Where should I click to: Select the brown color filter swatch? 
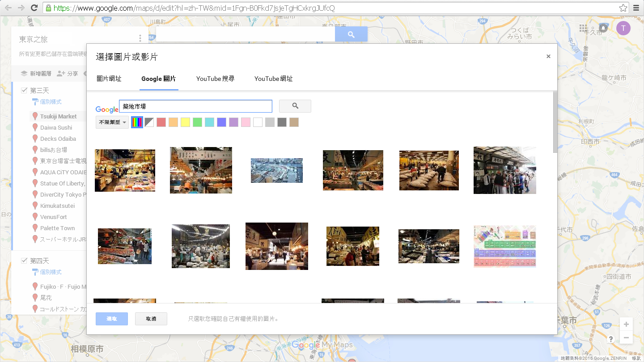coord(294,122)
